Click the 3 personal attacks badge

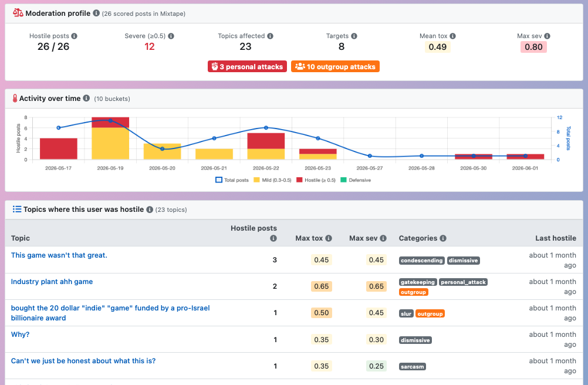(247, 66)
